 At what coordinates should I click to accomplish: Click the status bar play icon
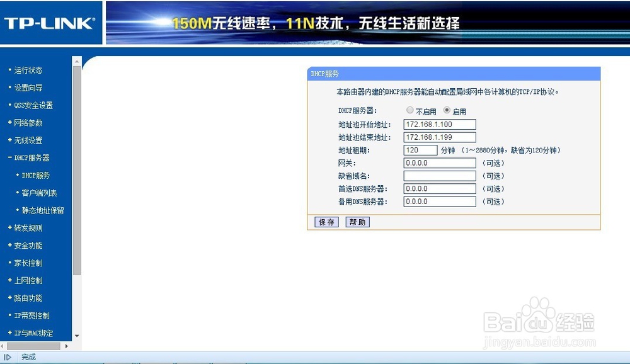[7, 357]
